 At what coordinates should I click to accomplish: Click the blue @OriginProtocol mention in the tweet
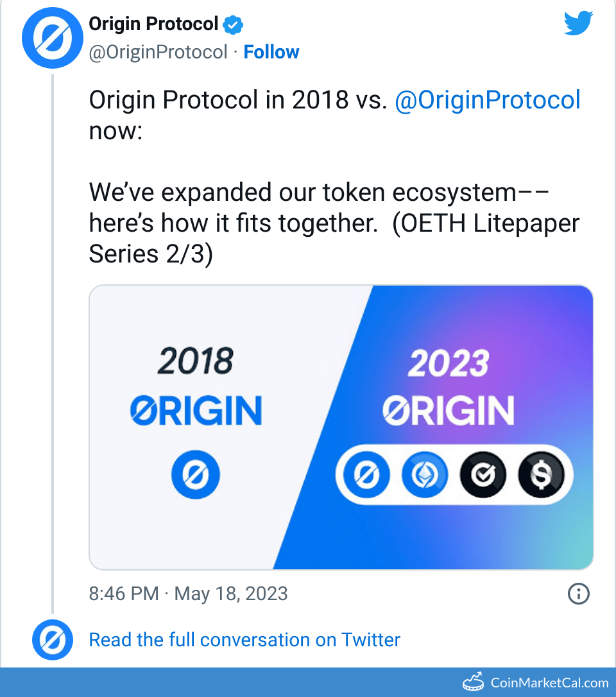(x=488, y=100)
